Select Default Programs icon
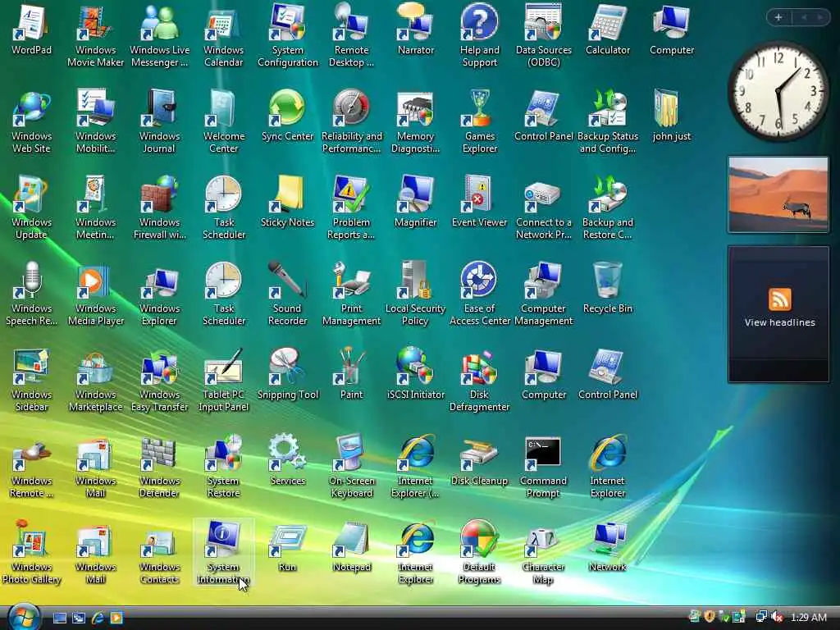Viewport: 840px width, 630px height. pyautogui.click(x=479, y=553)
